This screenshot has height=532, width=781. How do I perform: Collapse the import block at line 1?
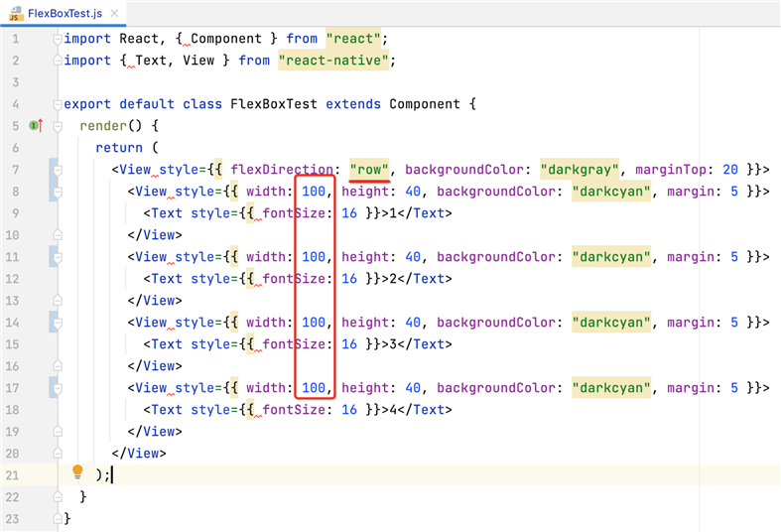pyautogui.click(x=58, y=39)
